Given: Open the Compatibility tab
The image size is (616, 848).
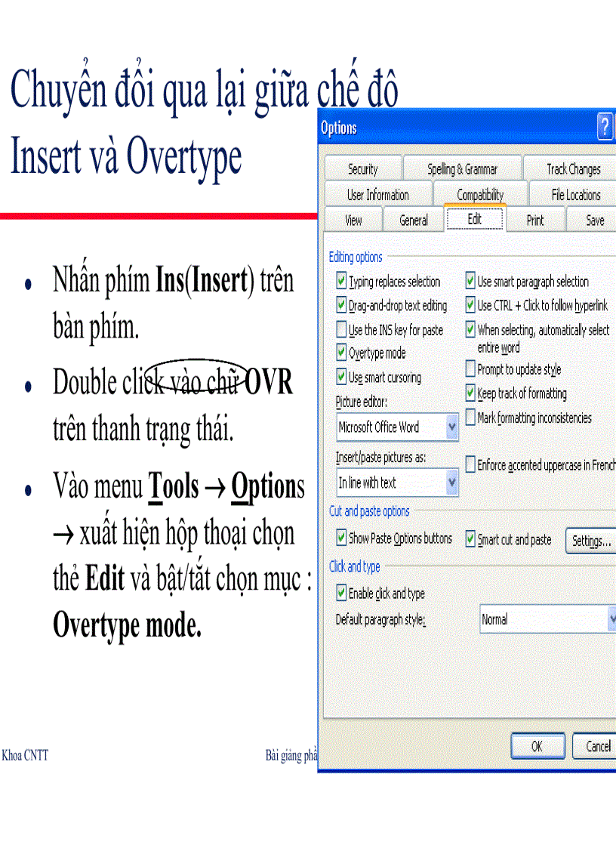Looking at the screenshot, I should (481, 194).
